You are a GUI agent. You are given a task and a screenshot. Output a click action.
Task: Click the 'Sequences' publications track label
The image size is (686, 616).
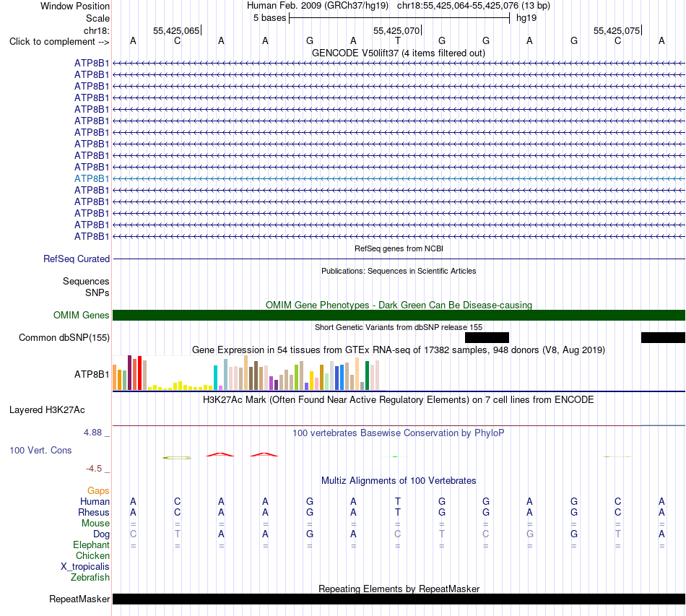86,282
